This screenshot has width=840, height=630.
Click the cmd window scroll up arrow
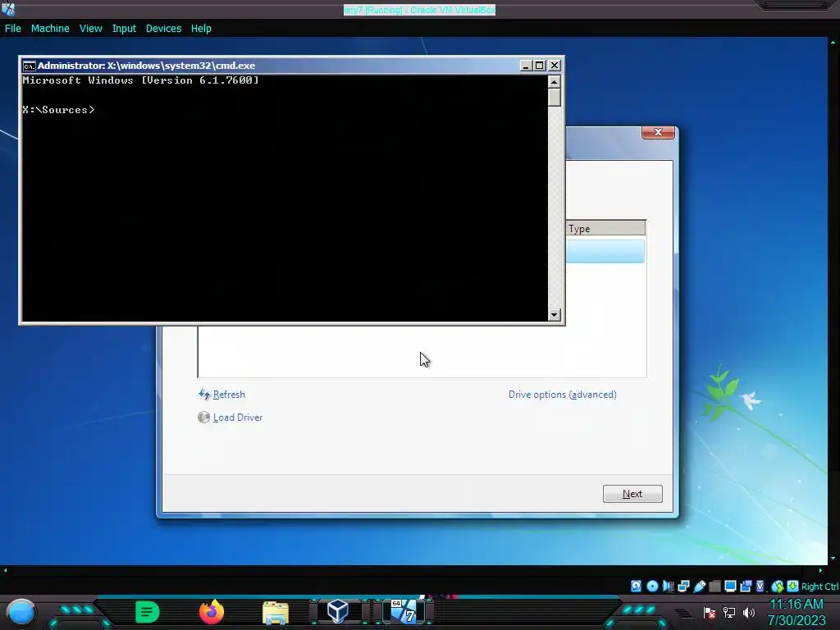tap(555, 81)
